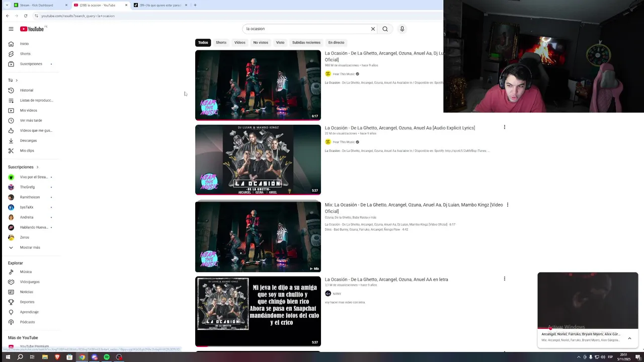Open Ramitheicon subscription channel

(30, 197)
